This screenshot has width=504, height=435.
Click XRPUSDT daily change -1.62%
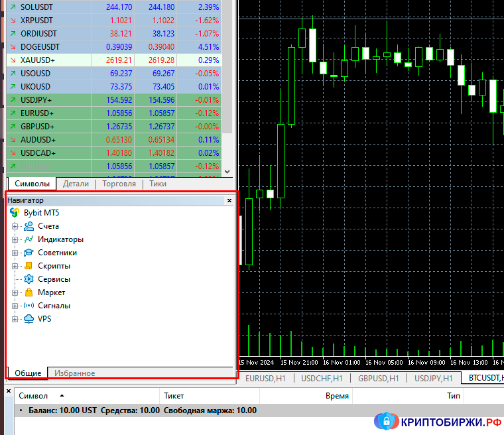click(207, 21)
